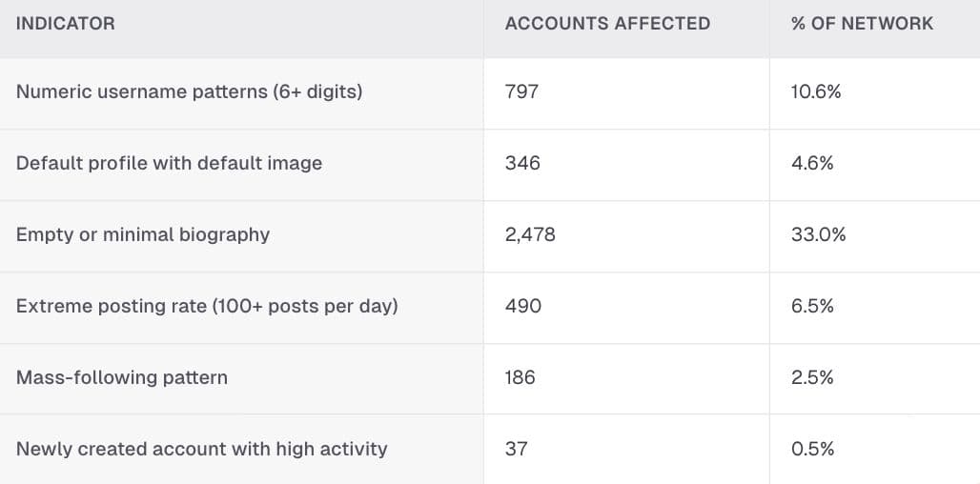Select the Numeric username patterns row label
Screen dimensions: 980x484
(190, 92)
